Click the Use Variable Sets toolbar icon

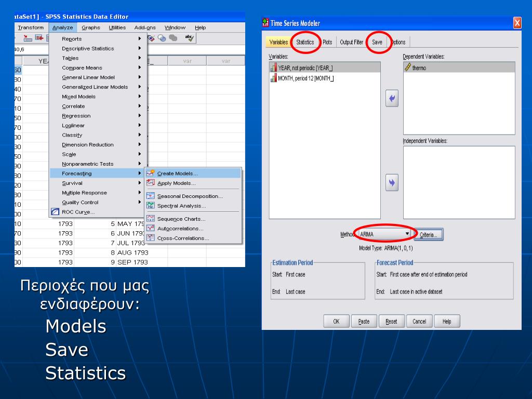point(162,38)
